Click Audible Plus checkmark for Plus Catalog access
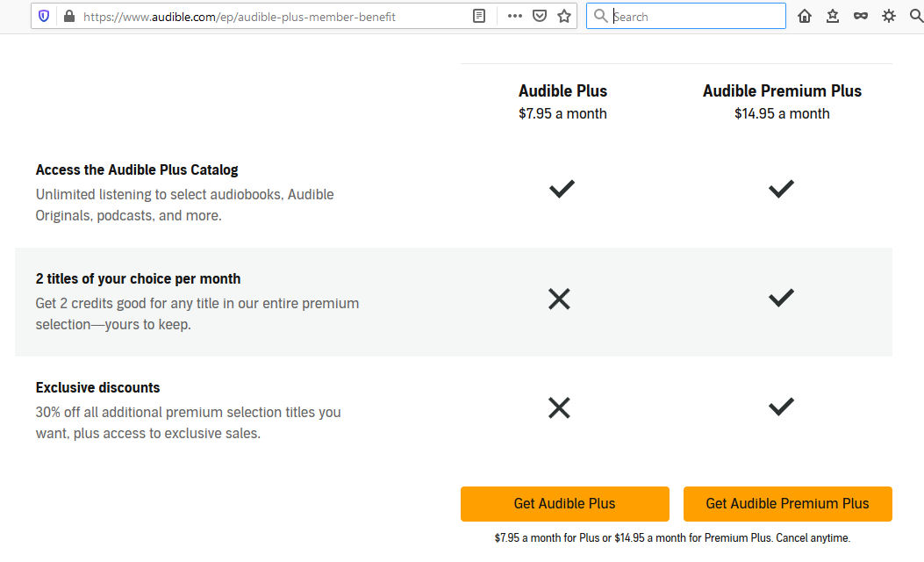Image resolution: width=924 pixels, height=562 pixels. click(x=562, y=189)
